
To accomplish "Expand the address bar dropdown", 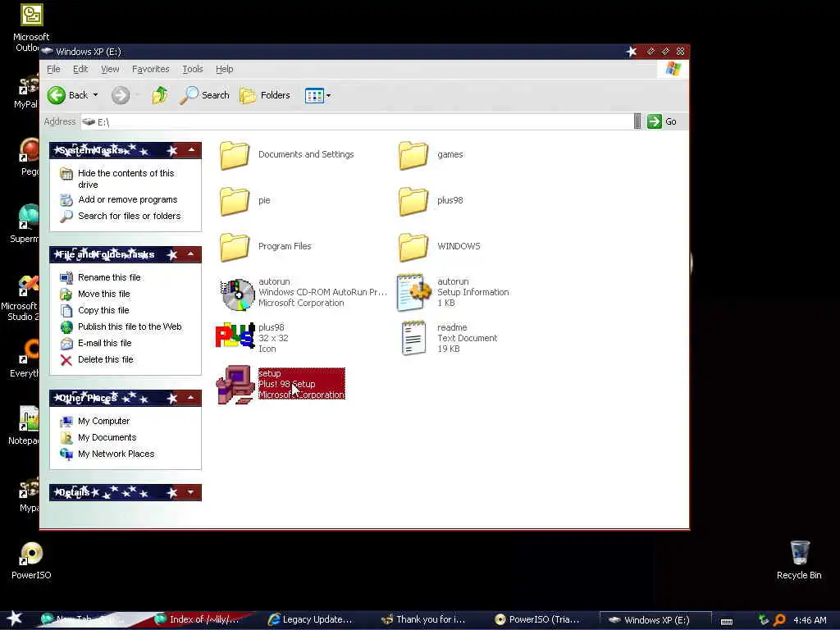I will 637,121.
